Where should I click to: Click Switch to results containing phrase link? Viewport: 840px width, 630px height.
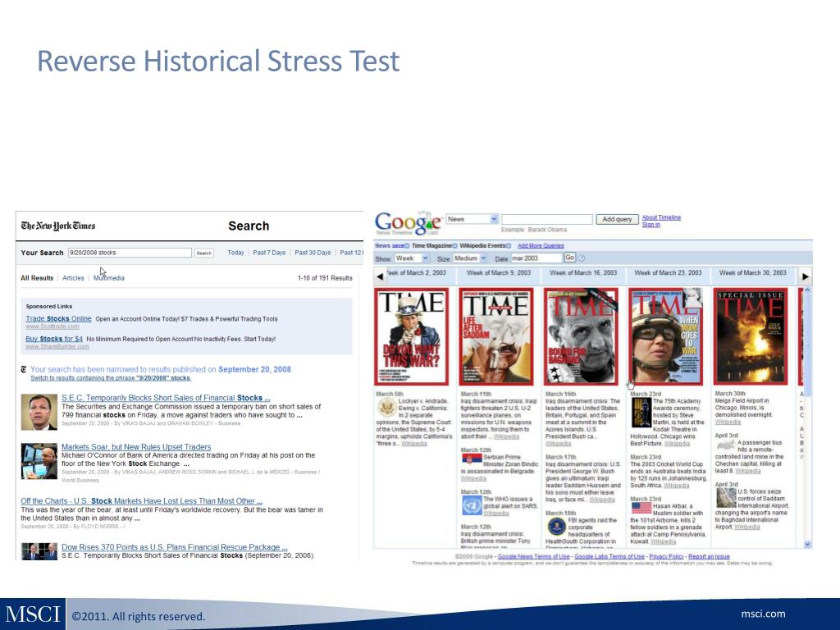coord(111,378)
